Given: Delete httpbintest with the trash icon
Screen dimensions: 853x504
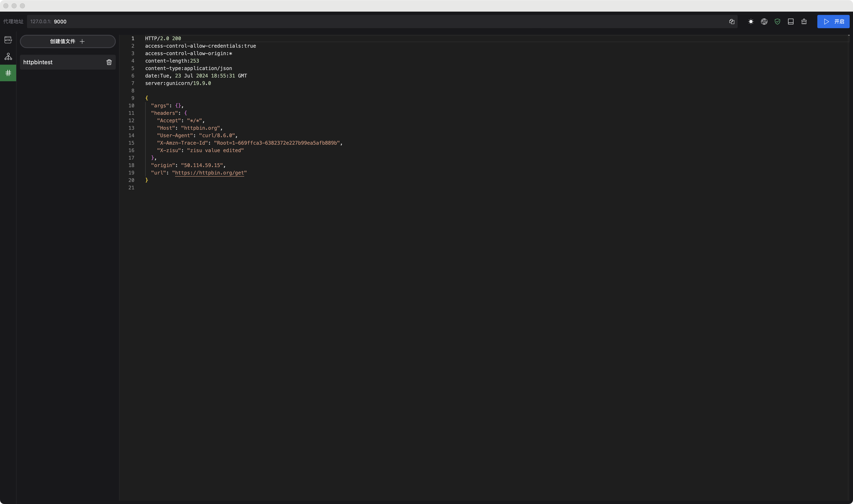Looking at the screenshot, I should tap(109, 62).
